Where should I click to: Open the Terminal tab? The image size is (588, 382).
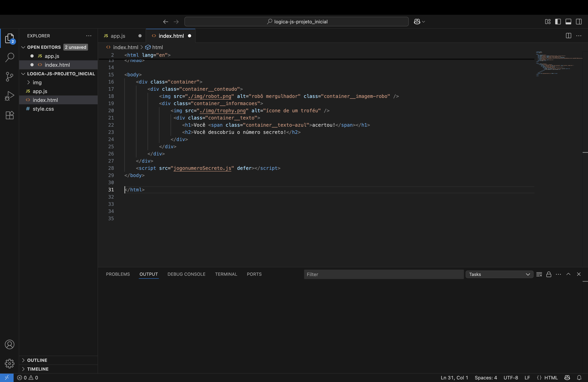click(226, 274)
